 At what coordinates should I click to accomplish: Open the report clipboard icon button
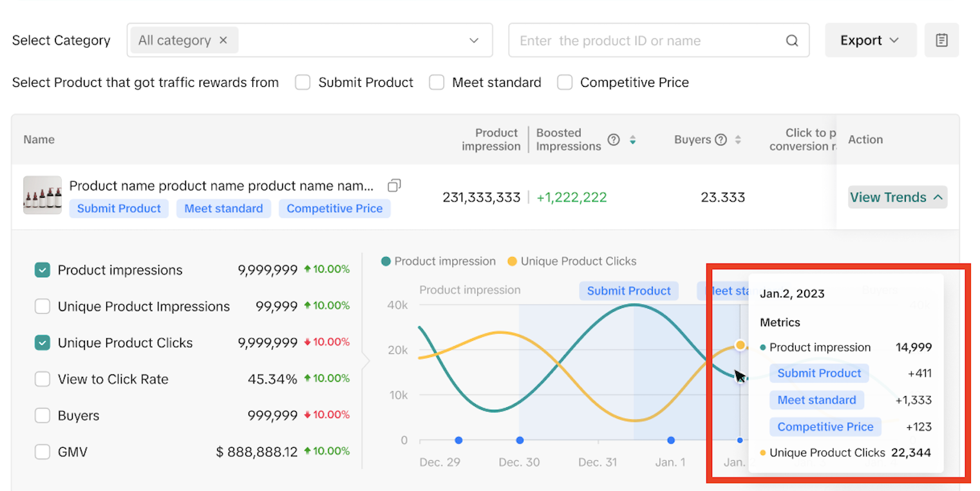tap(941, 41)
